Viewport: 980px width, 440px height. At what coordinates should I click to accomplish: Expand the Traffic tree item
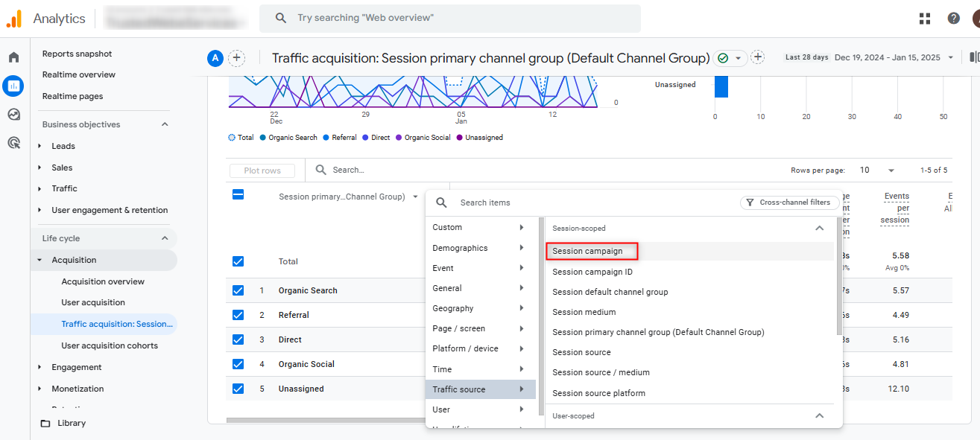coord(39,189)
